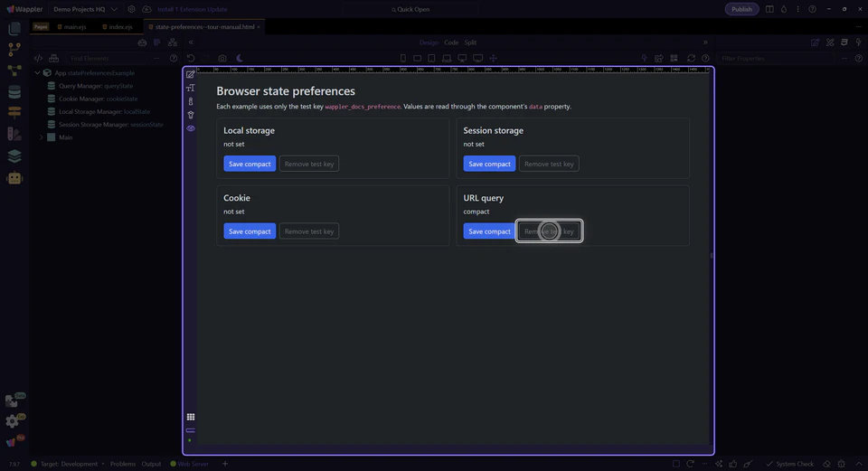
Task: Switch to Design view
Action: tap(429, 42)
